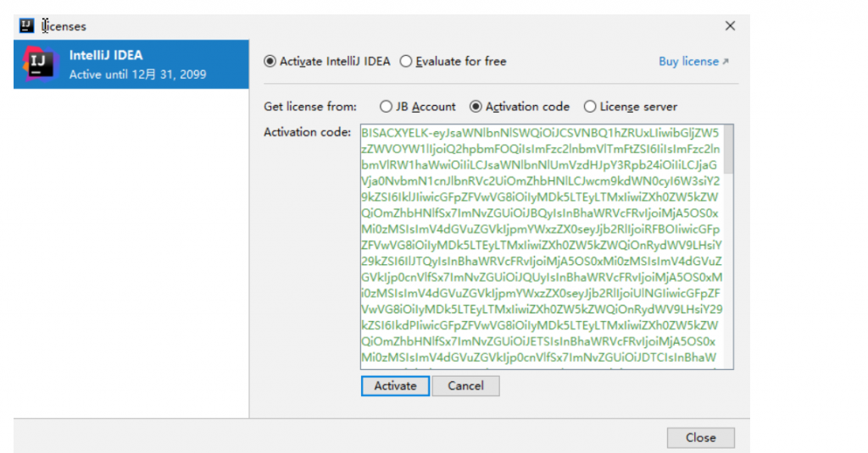Screen dimensions: 868x453
Task: Click the IntelliJ IDEA logo in title bar
Action: coord(26,25)
